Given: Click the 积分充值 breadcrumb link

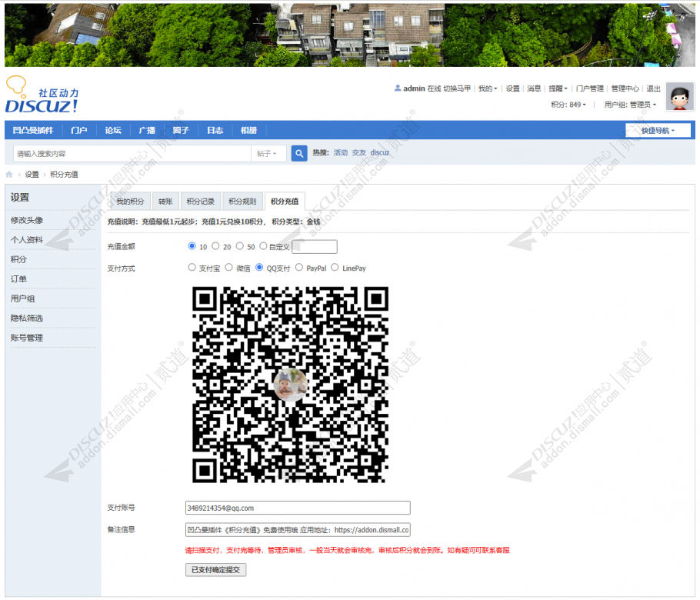Looking at the screenshot, I should pyautogui.click(x=64, y=175).
